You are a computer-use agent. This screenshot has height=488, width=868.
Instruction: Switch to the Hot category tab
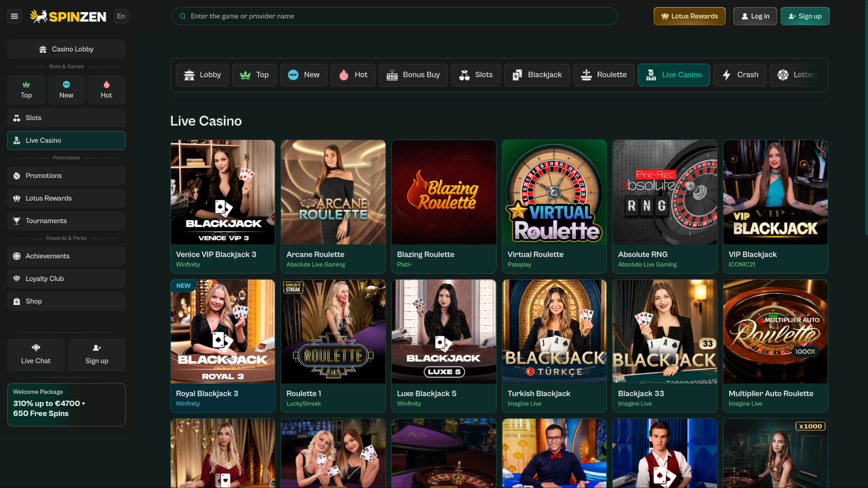(353, 75)
